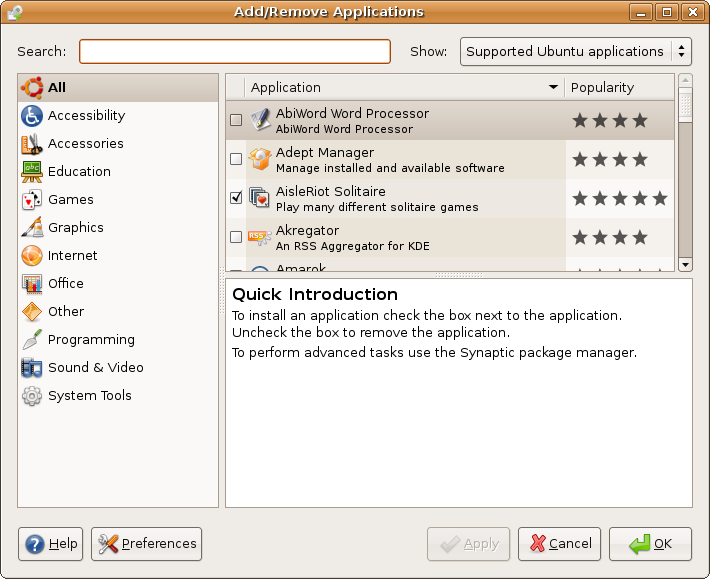
Task: Open the Sound & Video category
Action: (118, 368)
